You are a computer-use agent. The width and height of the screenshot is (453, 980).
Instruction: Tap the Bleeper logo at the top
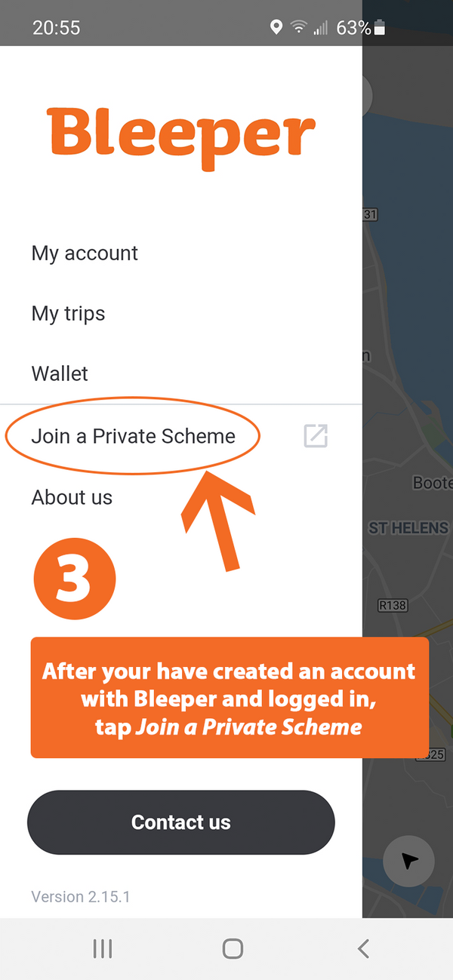[x=181, y=137]
